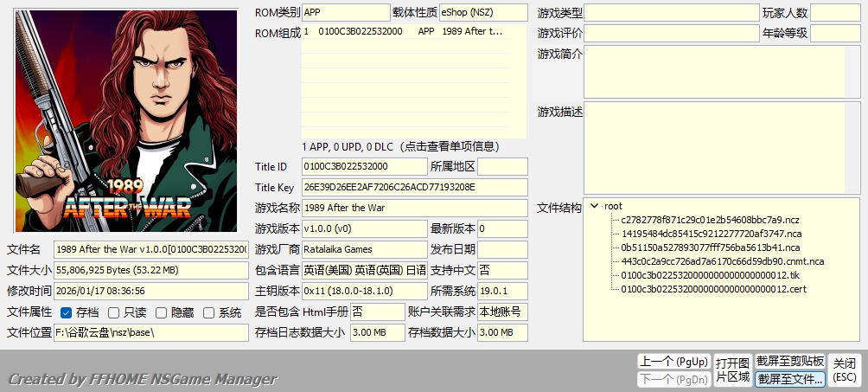
Task: Collapse the root node in file structure
Action: point(594,206)
